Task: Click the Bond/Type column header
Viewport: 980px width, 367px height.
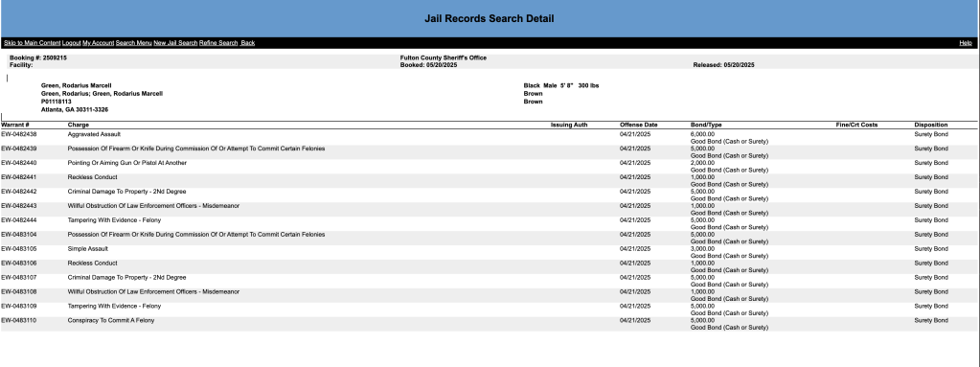Action: [x=706, y=125]
